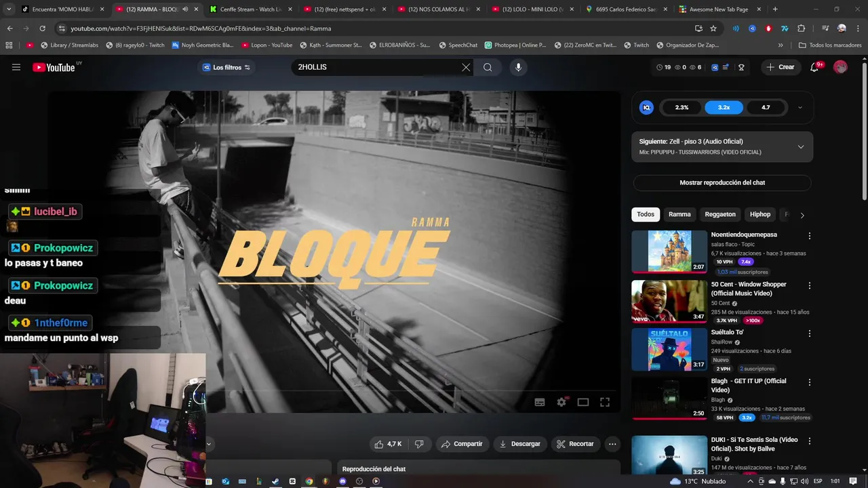The width and height of the screenshot is (868, 488).
Task: Switch the player to theater mode
Action: click(x=583, y=402)
